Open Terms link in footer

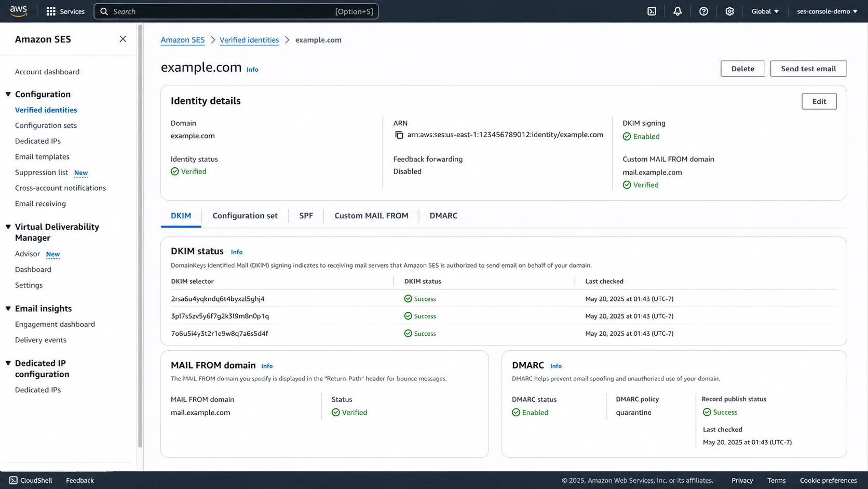(x=776, y=480)
